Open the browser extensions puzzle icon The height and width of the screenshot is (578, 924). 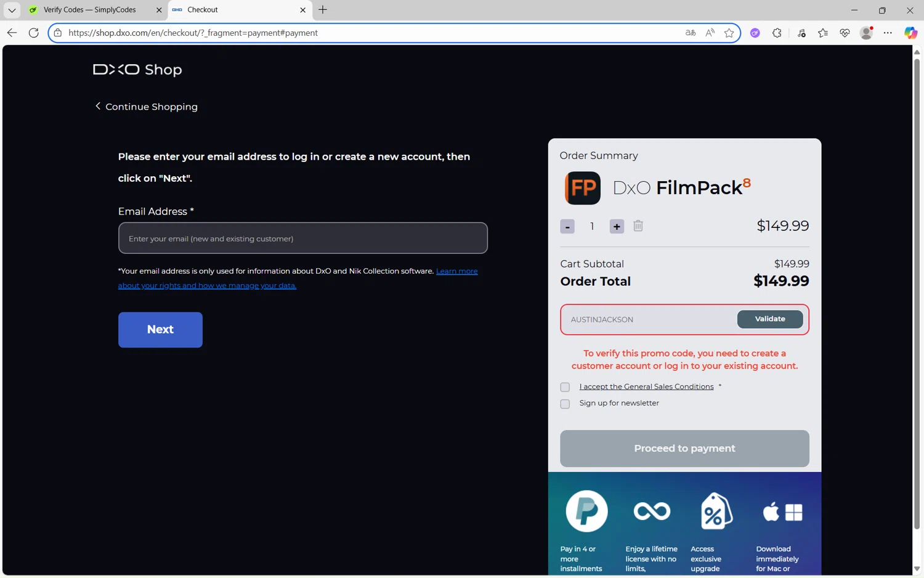click(x=777, y=33)
